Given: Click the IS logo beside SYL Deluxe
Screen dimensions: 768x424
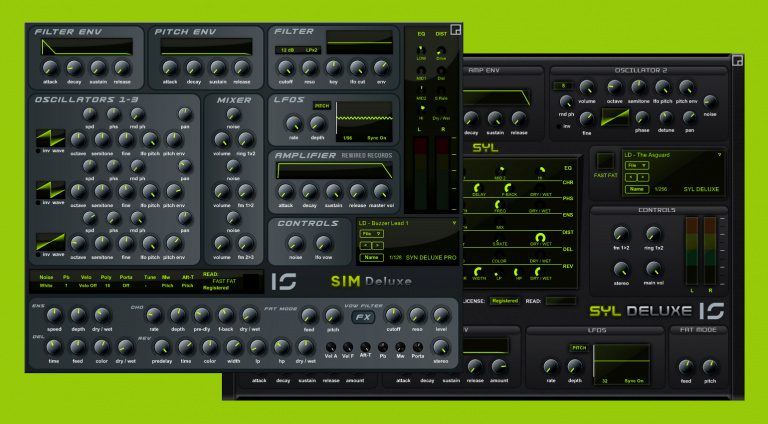Looking at the screenshot, I should click(x=711, y=310).
